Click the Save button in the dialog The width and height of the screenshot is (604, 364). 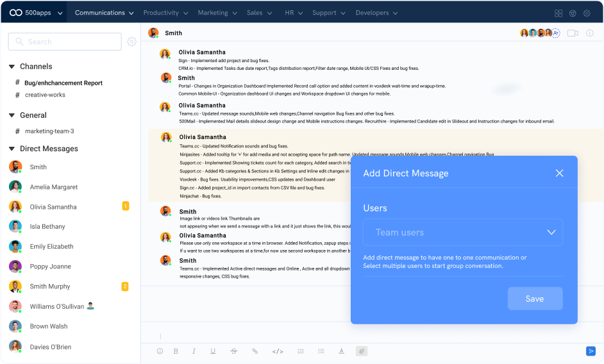[535, 299]
